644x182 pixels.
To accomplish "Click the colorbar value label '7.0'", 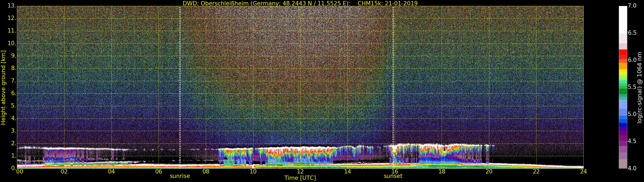I will pos(632,6).
